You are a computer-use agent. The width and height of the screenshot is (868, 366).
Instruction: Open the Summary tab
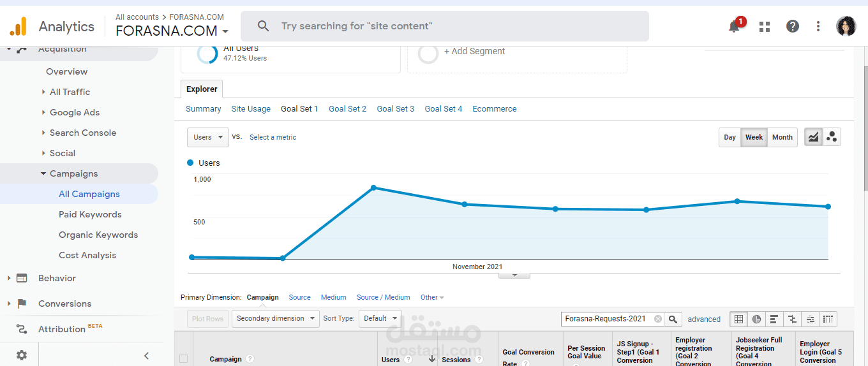203,109
